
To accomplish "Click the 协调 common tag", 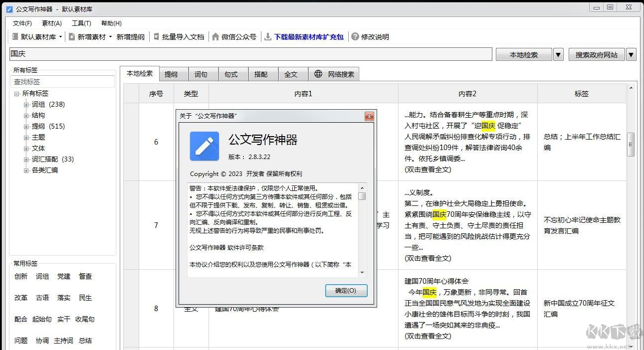I will click(x=42, y=341).
